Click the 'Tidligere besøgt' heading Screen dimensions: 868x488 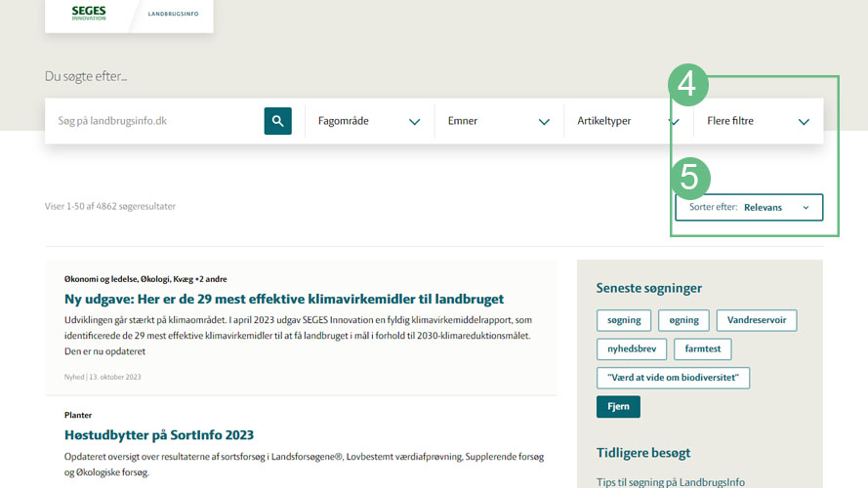643,453
